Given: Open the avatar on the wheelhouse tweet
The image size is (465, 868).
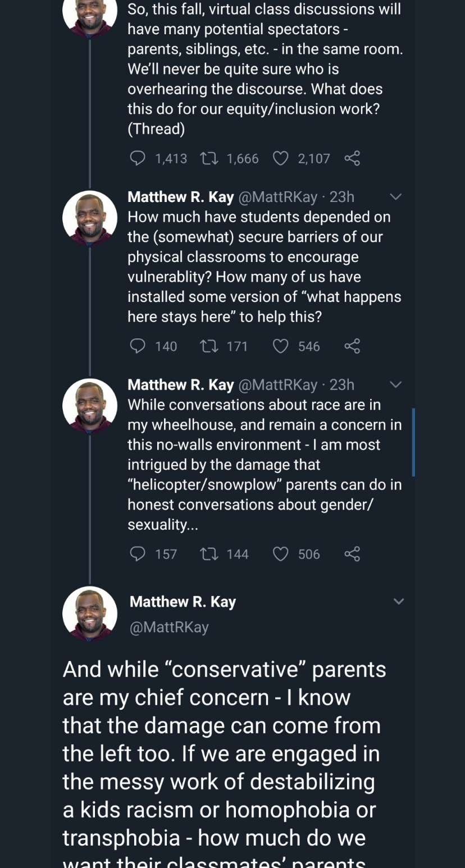Looking at the screenshot, I should 90,406.
